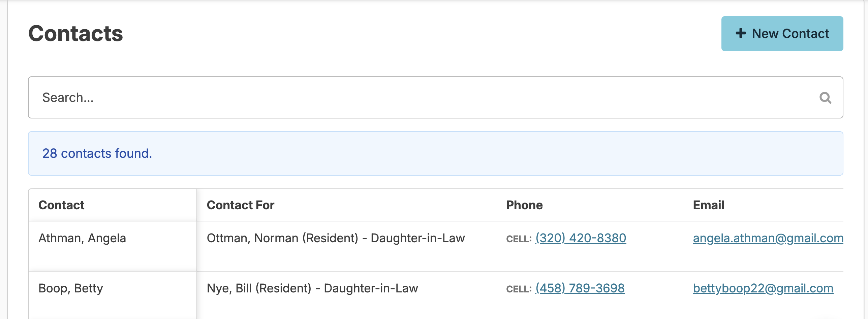868x319 pixels.
Task: Click the CELL label in Angela's row
Action: [519, 239]
